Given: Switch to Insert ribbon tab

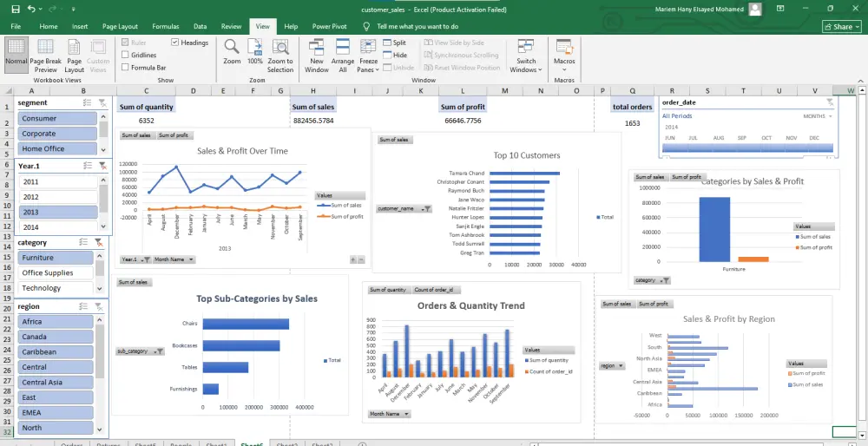Looking at the screenshot, I should click(x=80, y=26).
